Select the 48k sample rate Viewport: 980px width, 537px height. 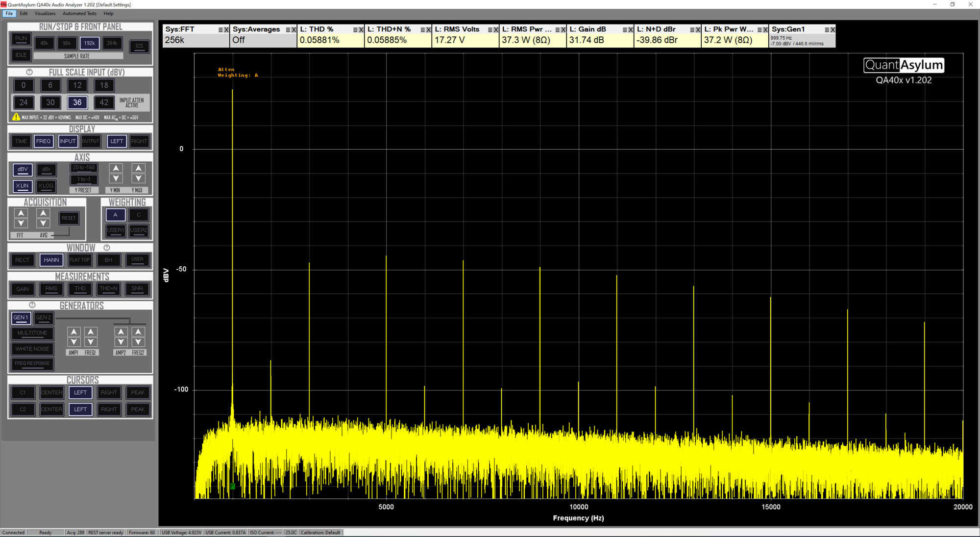[x=44, y=43]
